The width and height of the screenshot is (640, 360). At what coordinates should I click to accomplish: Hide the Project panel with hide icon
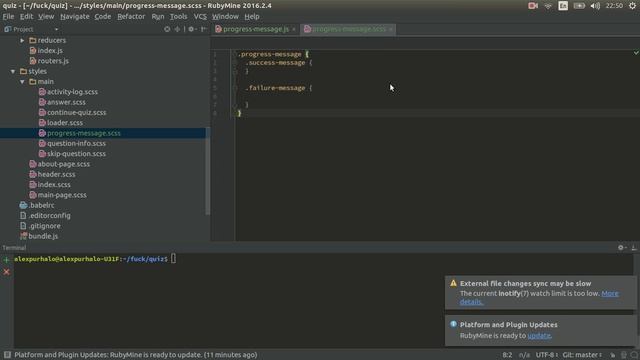click(204, 29)
